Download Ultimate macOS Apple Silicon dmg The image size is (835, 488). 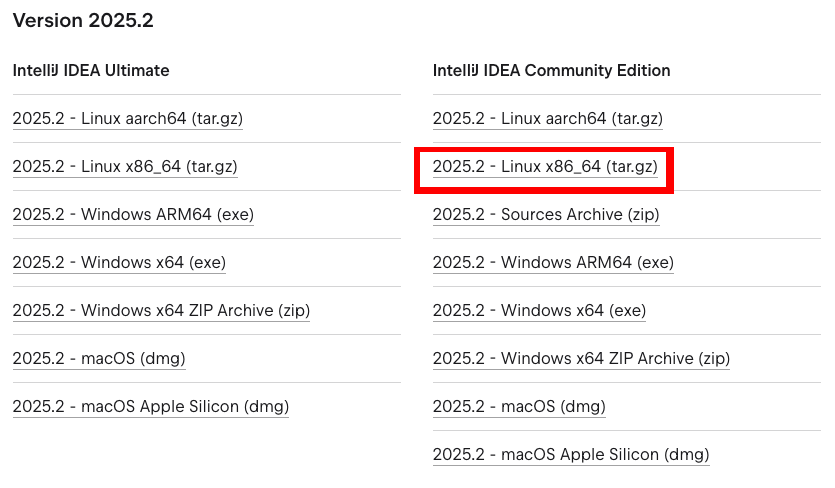click(150, 407)
